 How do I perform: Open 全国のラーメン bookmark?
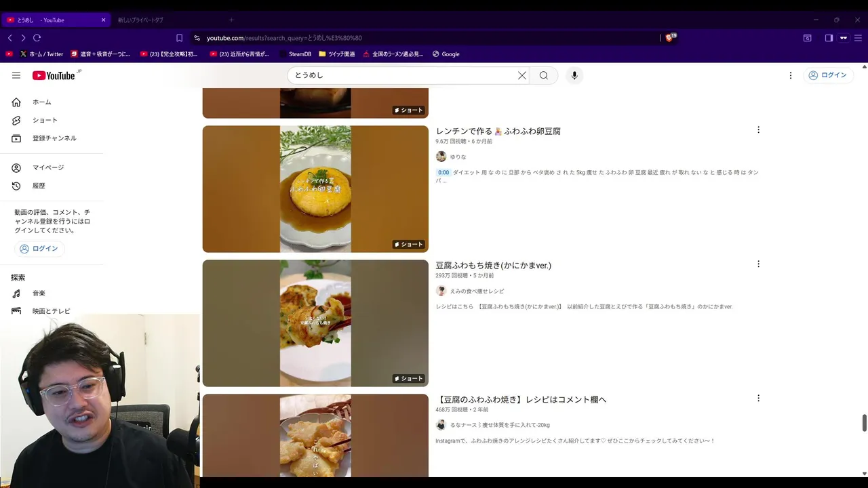click(x=393, y=54)
